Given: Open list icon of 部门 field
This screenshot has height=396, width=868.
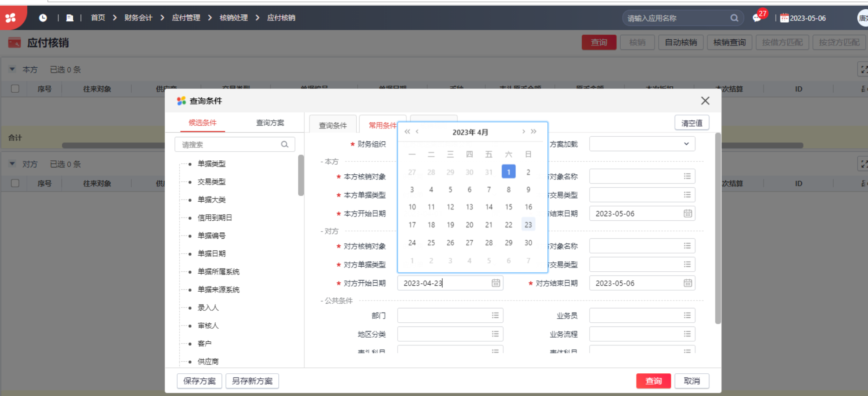Looking at the screenshot, I should [x=495, y=315].
